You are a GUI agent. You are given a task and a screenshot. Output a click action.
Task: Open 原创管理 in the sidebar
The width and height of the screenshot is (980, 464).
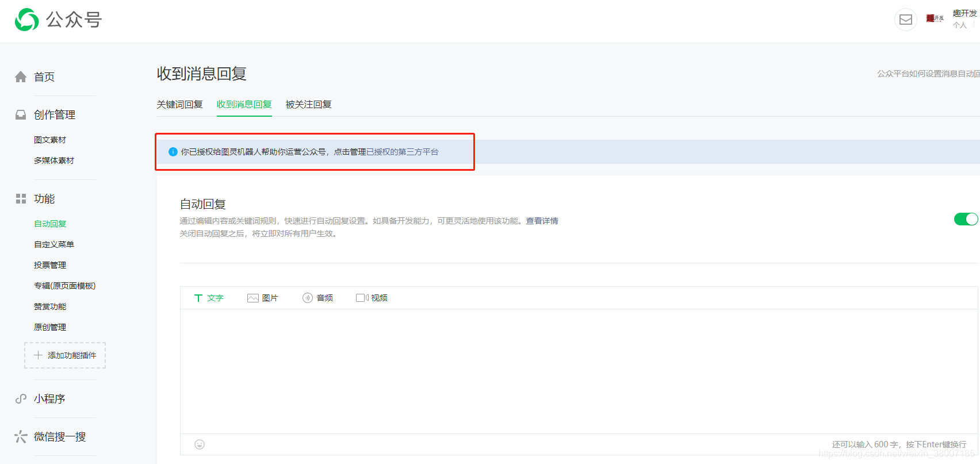[50, 327]
